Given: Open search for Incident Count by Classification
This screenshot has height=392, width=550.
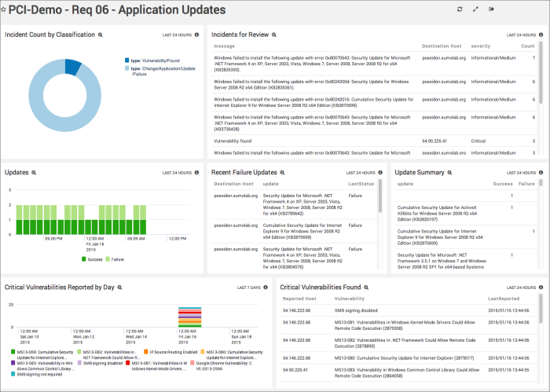Looking at the screenshot, I should coord(101,35).
